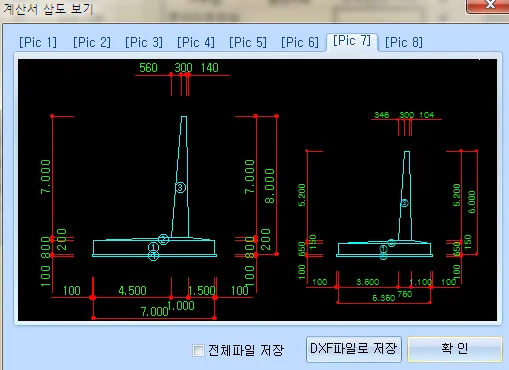Click circled number 1 in left footing
Screen dimensions: 509x370
click(153, 247)
